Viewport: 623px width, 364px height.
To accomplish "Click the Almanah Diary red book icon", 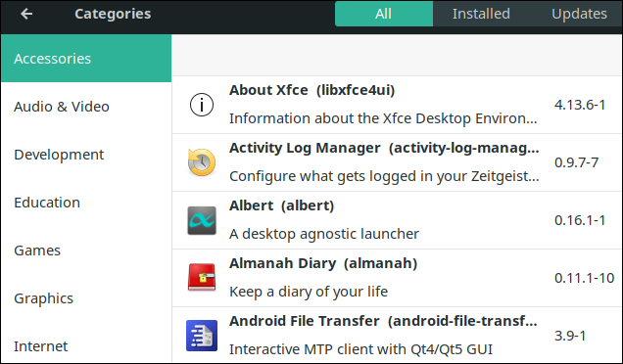I will 202,278.
